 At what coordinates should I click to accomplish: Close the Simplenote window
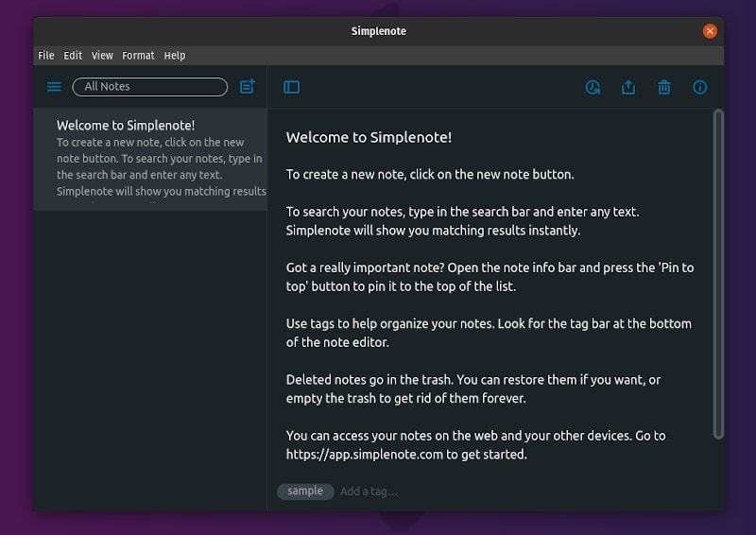tap(710, 31)
